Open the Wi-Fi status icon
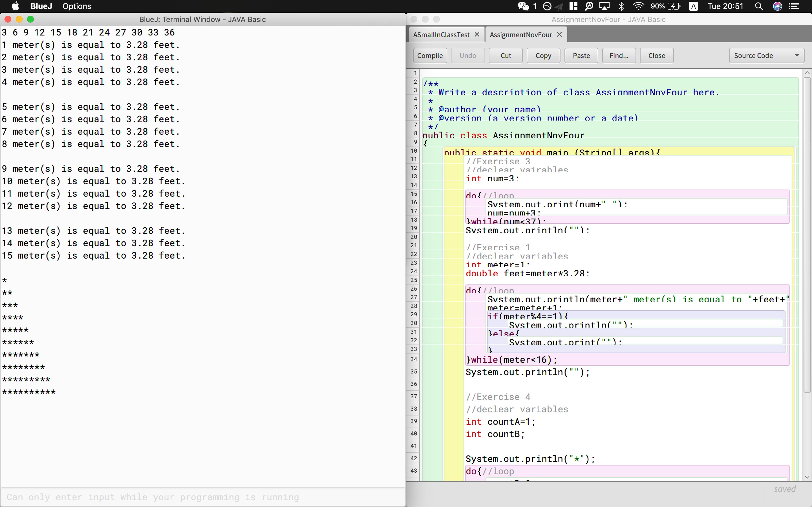Image resolution: width=812 pixels, height=507 pixels. [x=638, y=6]
